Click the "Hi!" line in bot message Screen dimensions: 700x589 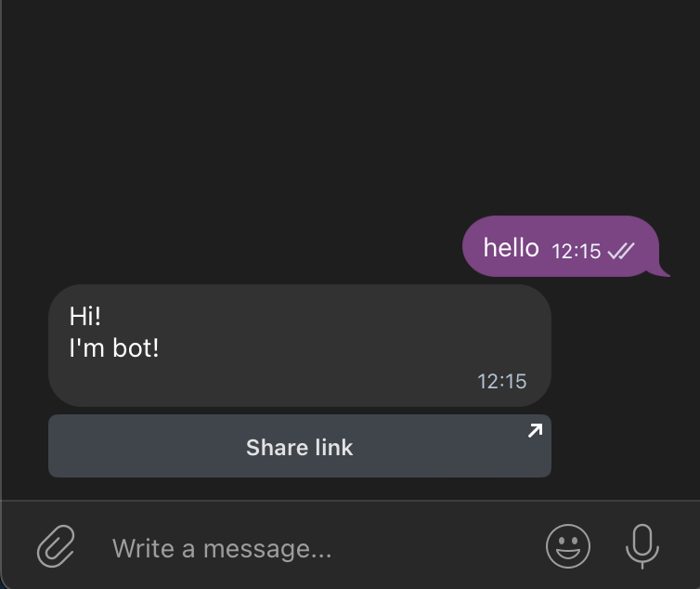84,316
